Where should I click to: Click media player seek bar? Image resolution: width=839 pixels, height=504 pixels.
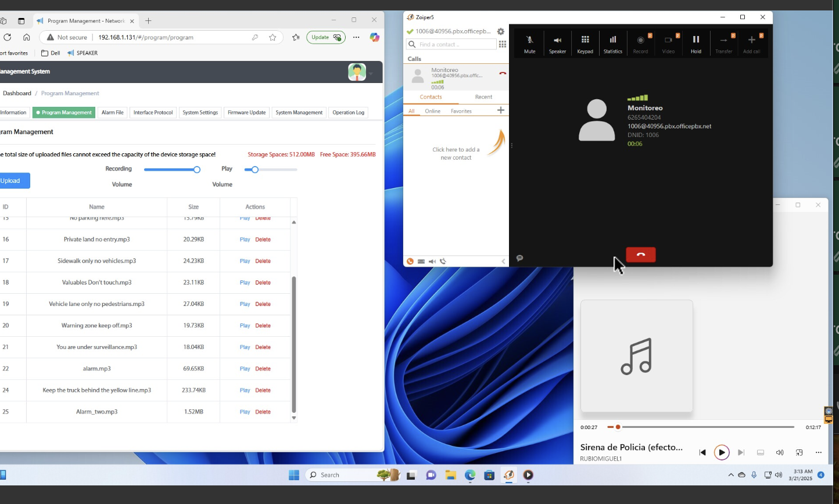[x=701, y=427]
